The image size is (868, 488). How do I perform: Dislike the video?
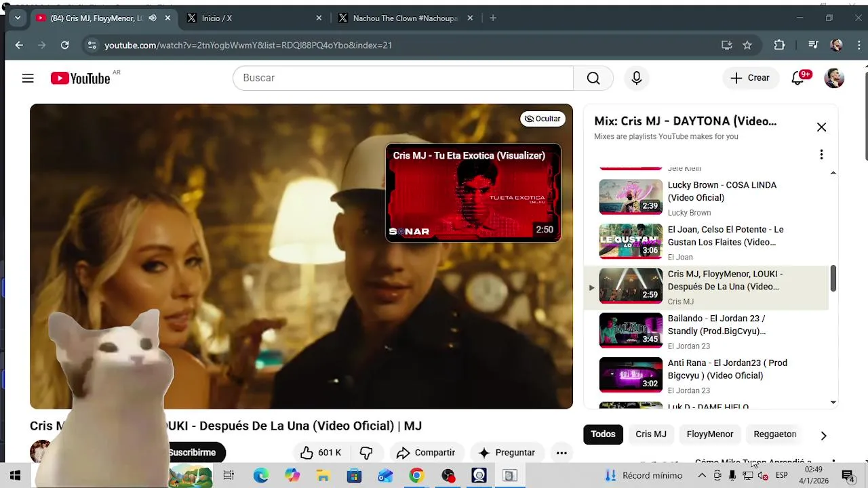point(367,453)
